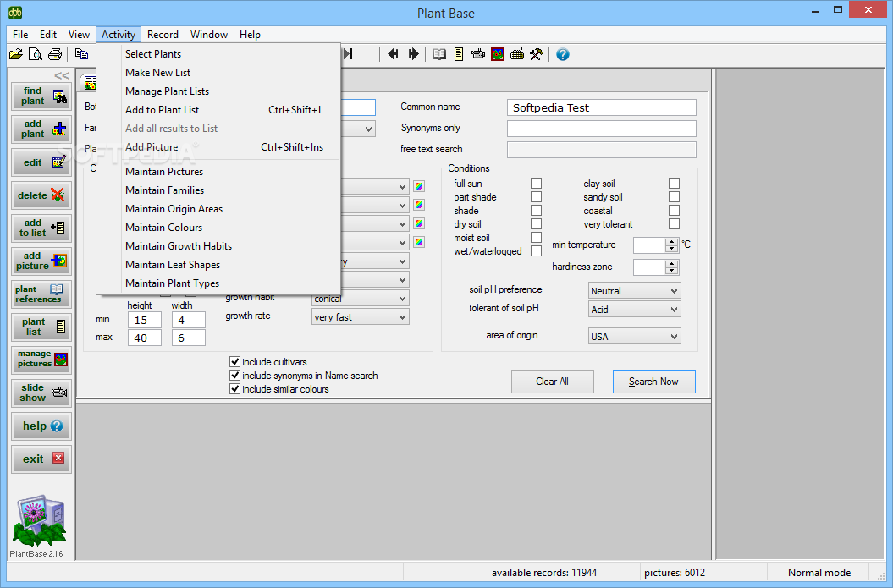This screenshot has width=893, height=588.
Task: Choose Make New List menu item
Action: pyautogui.click(x=157, y=73)
